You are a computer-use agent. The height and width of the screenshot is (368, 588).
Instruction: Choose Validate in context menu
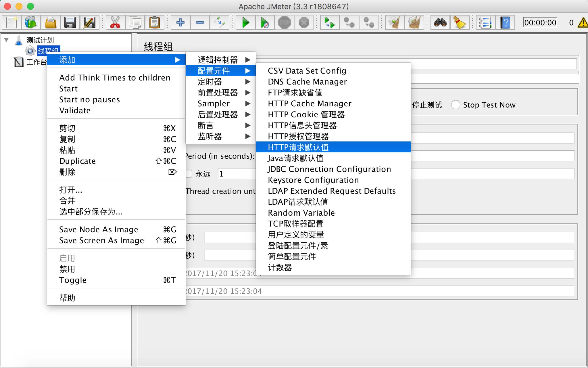point(116,110)
